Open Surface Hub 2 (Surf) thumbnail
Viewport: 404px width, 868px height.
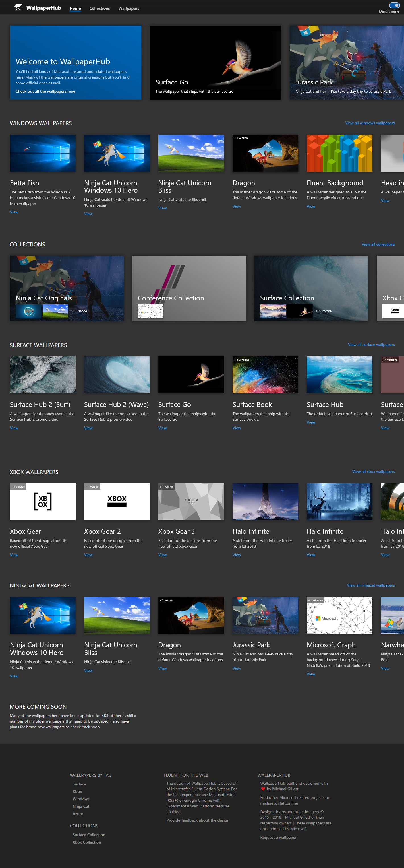click(43, 375)
